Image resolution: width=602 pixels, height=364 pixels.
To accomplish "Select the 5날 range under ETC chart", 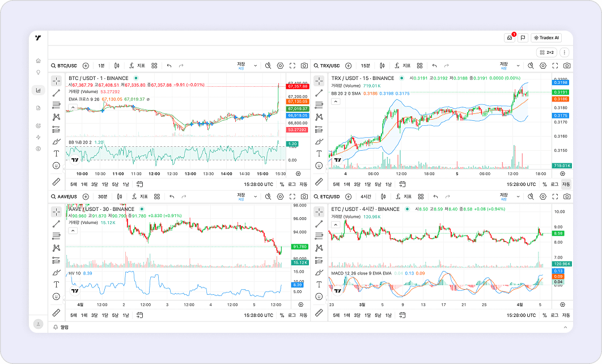I will click(378, 315).
